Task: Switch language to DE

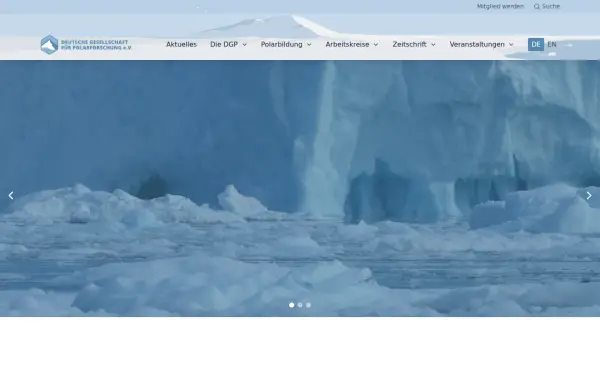Action: click(536, 44)
